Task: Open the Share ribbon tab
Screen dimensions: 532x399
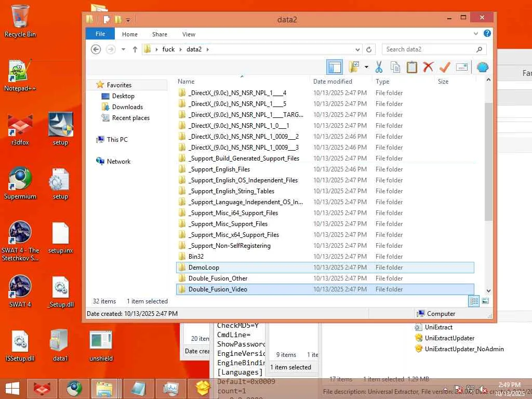Action: pos(159,34)
